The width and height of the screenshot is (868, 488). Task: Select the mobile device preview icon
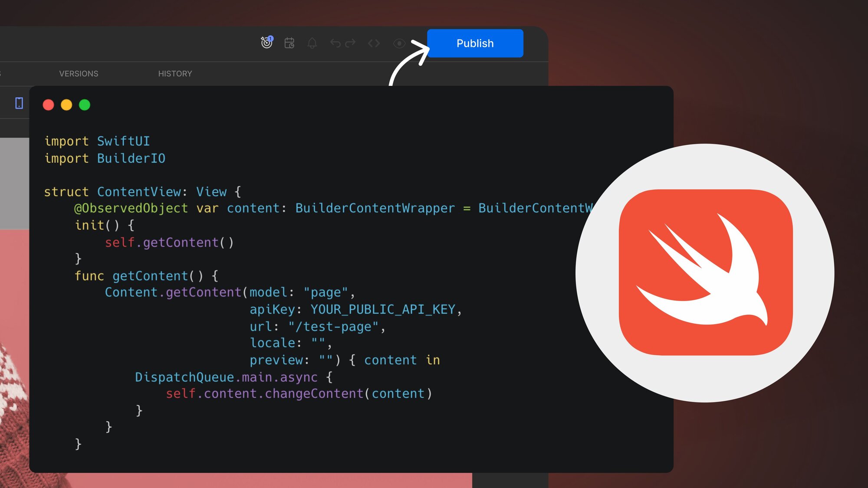pyautogui.click(x=19, y=103)
